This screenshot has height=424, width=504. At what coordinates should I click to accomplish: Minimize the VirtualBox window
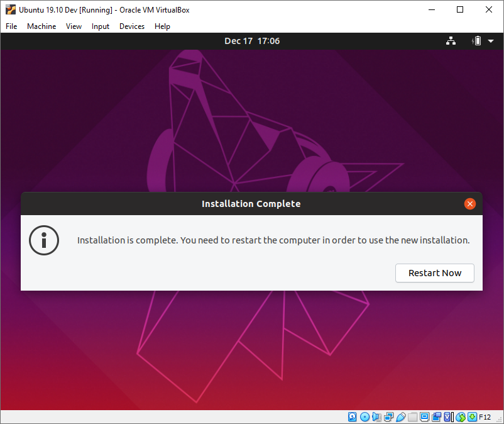(x=432, y=9)
